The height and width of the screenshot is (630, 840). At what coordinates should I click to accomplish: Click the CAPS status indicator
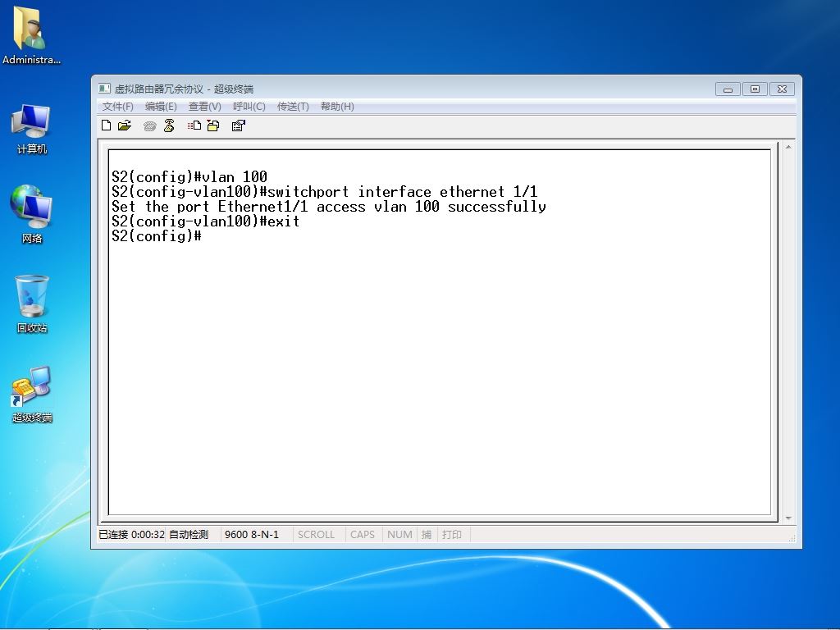[362, 534]
